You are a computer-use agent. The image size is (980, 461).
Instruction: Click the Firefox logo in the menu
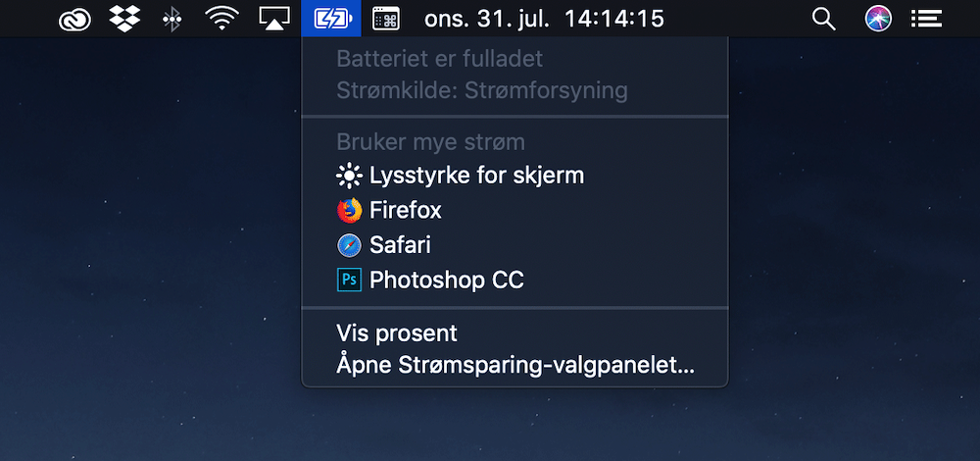(x=350, y=210)
